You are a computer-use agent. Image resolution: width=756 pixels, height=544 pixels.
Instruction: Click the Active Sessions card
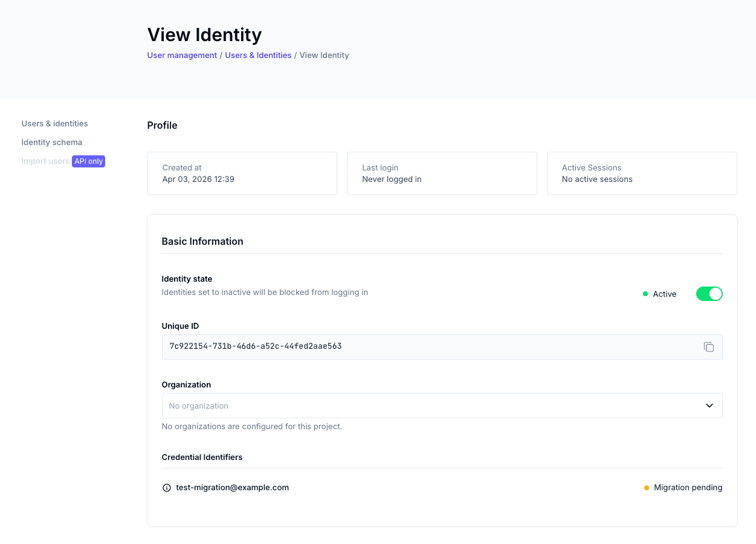641,173
